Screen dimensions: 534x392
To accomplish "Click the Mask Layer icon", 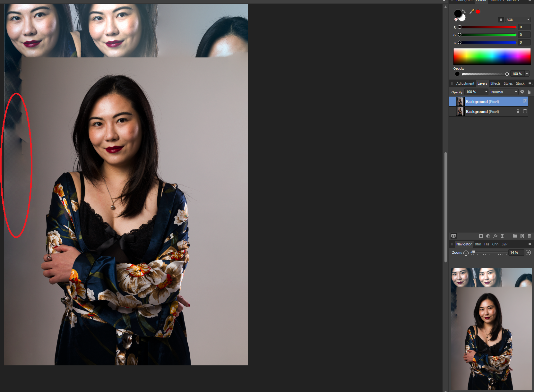I will click(x=481, y=236).
